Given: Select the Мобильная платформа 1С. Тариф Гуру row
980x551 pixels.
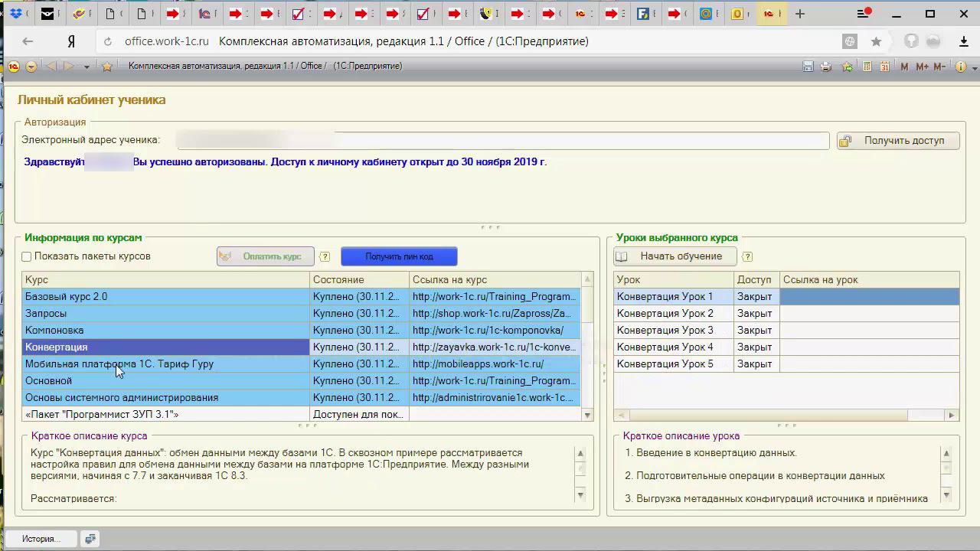Looking at the screenshot, I should coord(302,364).
